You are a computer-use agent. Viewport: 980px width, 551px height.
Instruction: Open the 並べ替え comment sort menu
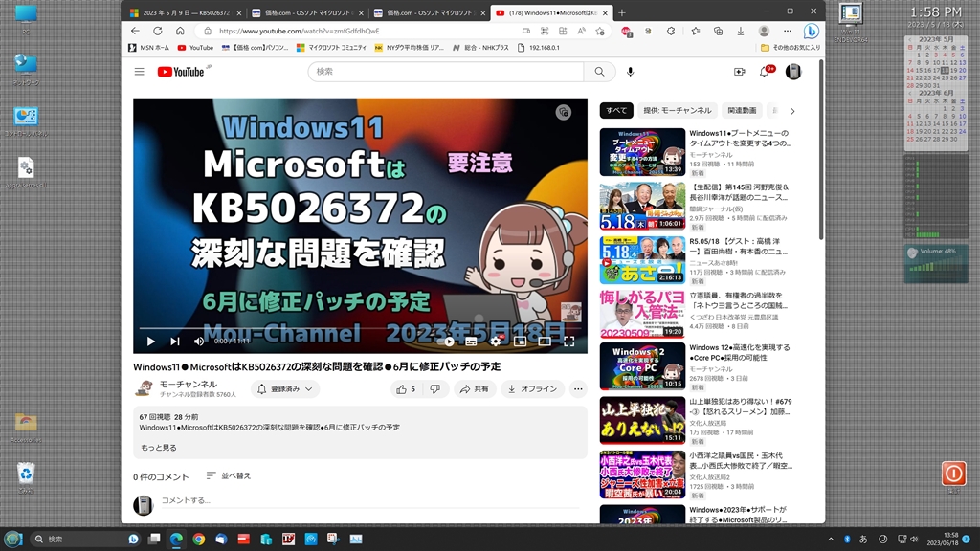point(229,476)
